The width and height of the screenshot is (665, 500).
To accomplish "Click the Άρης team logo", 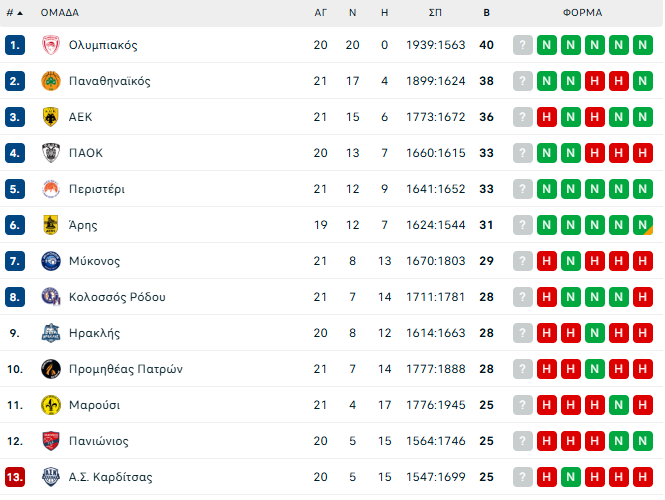I will [51, 225].
